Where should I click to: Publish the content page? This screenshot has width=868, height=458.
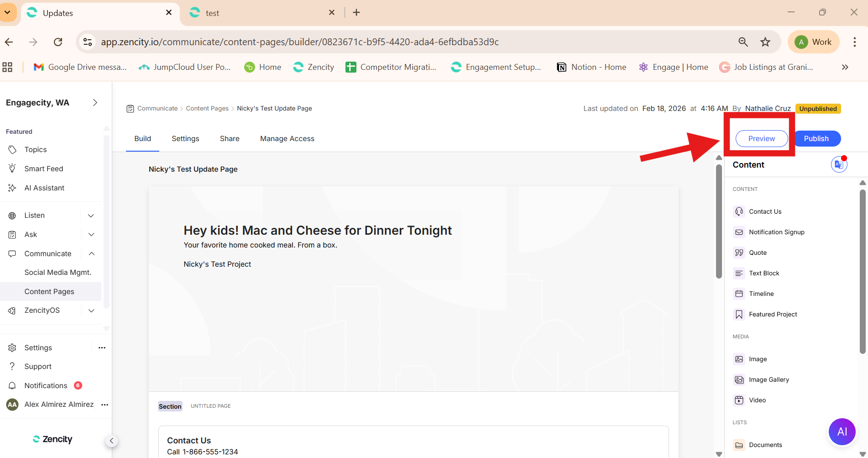pyautogui.click(x=816, y=138)
